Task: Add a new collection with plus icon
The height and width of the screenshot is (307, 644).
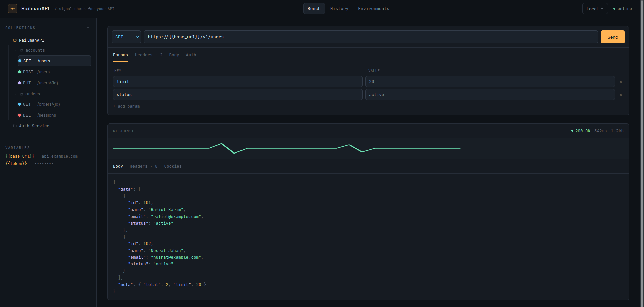Action: point(88,28)
